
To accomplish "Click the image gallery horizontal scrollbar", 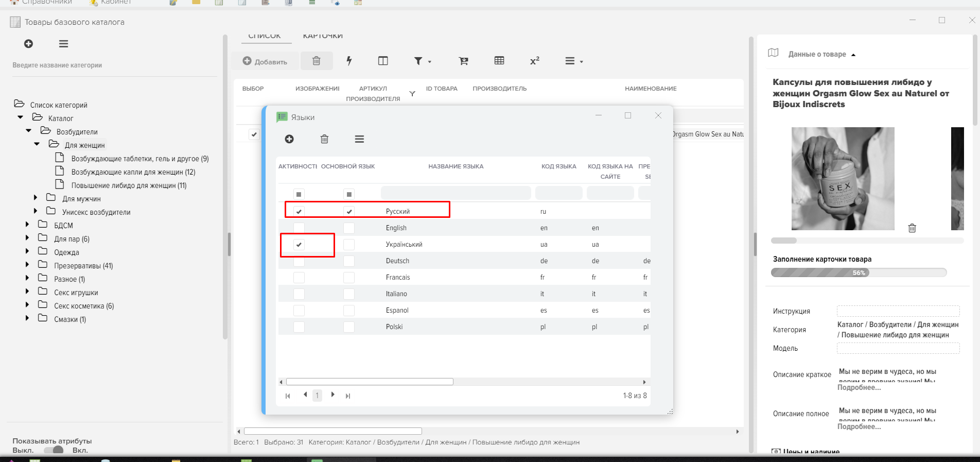I will 784,241.
